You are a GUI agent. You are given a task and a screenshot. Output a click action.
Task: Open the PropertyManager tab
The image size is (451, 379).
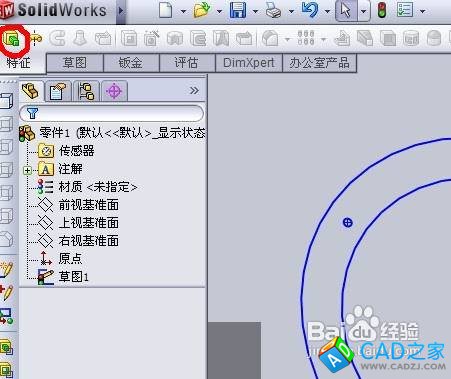tap(57, 91)
